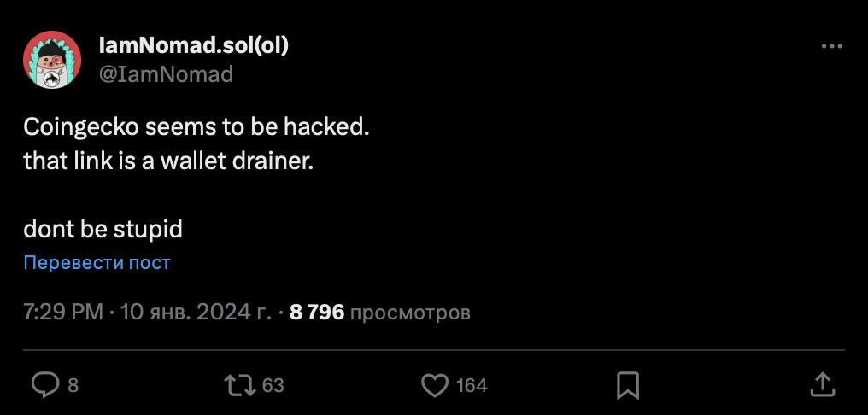View the 8 replies count
The image size is (868, 415).
point(73,385)
